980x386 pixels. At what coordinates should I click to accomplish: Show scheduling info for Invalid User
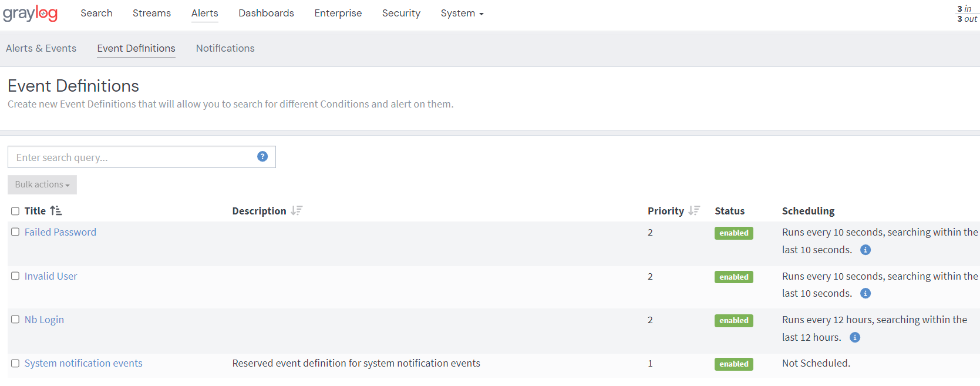(x=865, y=293)
